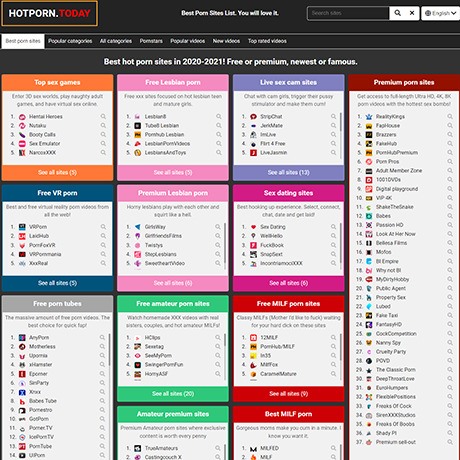Viewport: 460px width, 460px height.
Task: Click the magnifier icon next to xHamster
Action: point(102,364)
